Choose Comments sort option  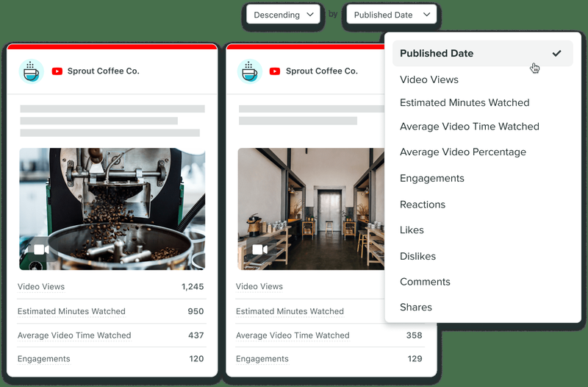click(x=425, y=282)
